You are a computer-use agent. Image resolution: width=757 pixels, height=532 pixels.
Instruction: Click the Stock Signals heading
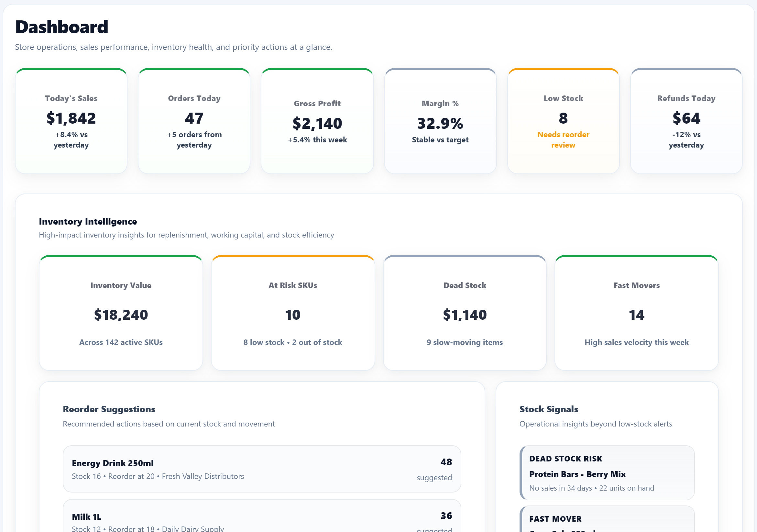(x=549, y=409)
